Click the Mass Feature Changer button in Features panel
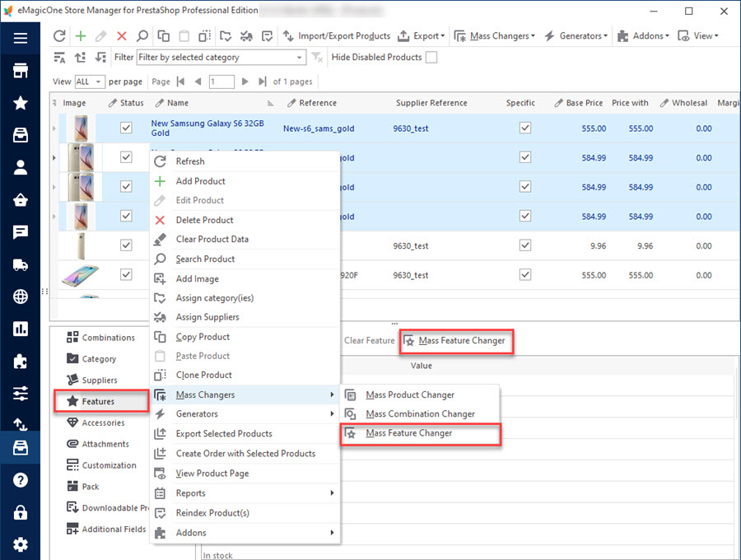This screenshot has height=560, width=741. click(x=456, y=341)
